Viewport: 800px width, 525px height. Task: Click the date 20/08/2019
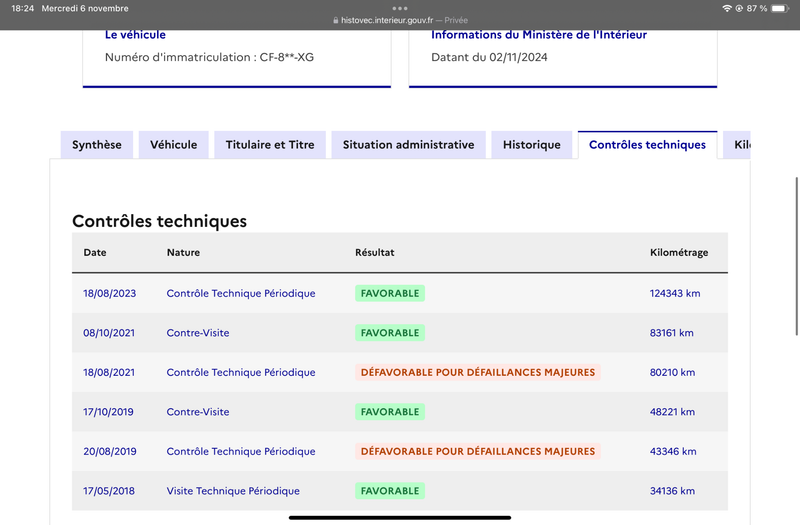(x=110, y=452)
